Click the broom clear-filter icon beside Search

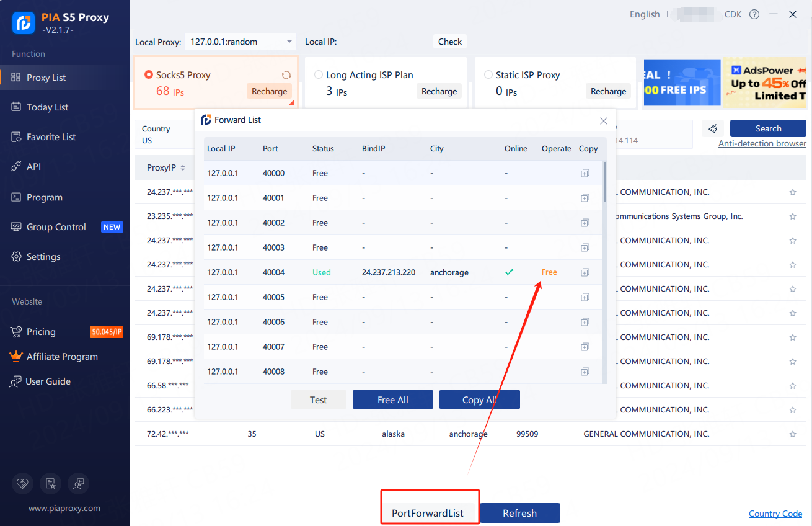pos(713,128)
